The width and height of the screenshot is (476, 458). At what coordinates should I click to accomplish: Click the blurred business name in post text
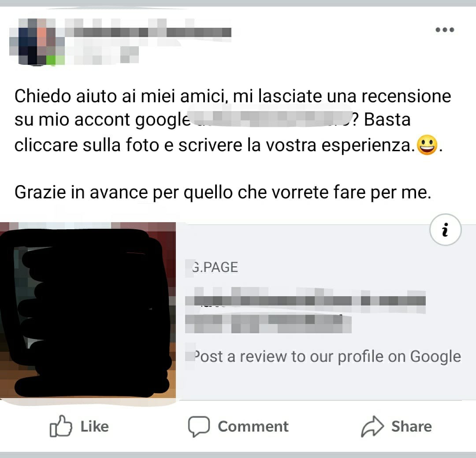[271, 119]
